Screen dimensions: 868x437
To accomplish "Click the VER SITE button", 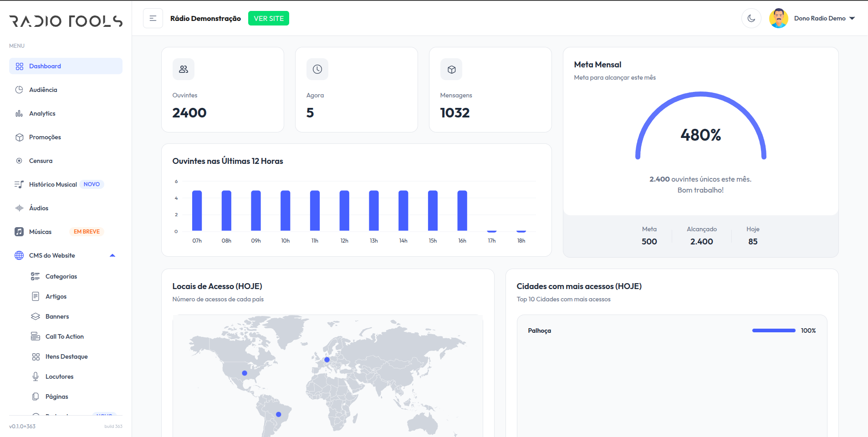I will [x=269, y=19].
